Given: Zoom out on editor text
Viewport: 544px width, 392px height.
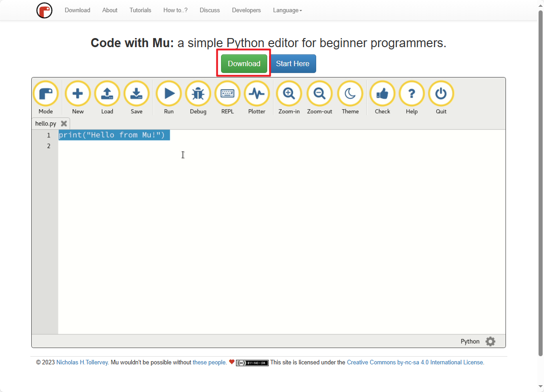Looking at the screenshot, I should pos(319,94).
